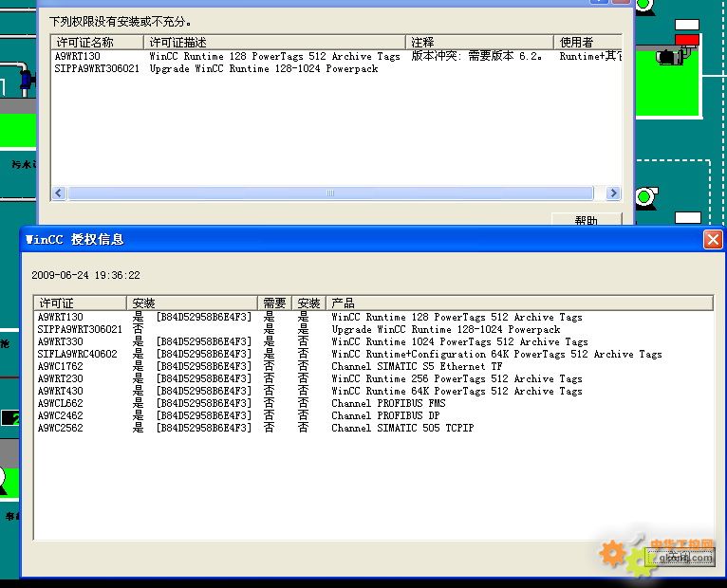
Task: Select the A9WRT330 license row
Action: [x=373, y=341]
